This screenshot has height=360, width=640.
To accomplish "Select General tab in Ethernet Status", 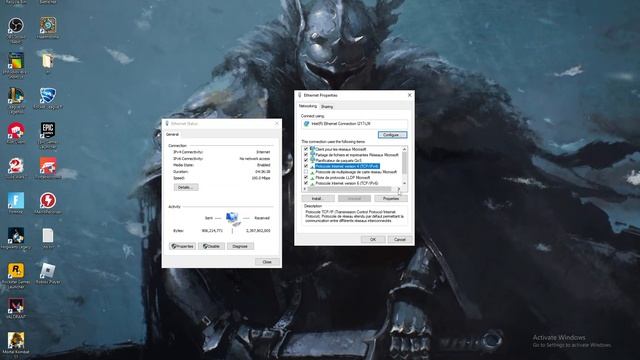I will (x=172, y=134).
